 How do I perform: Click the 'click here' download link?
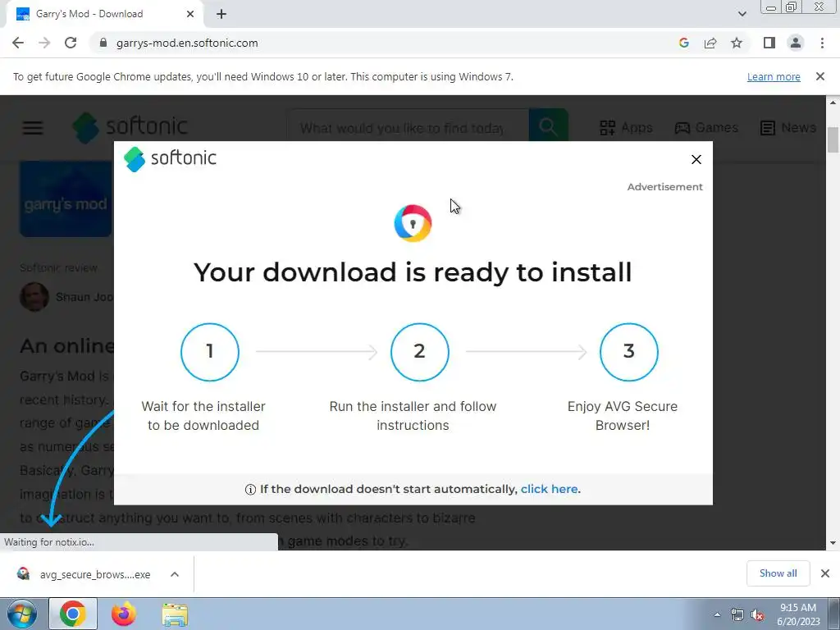click(549, 489)
